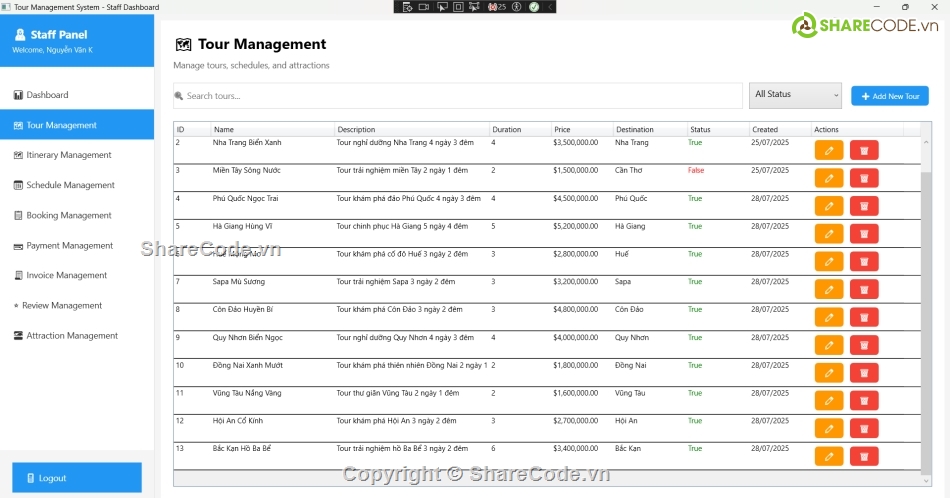Go to Itinerary Management
Screen dimensions: 950x498
[x=68, y=155]
